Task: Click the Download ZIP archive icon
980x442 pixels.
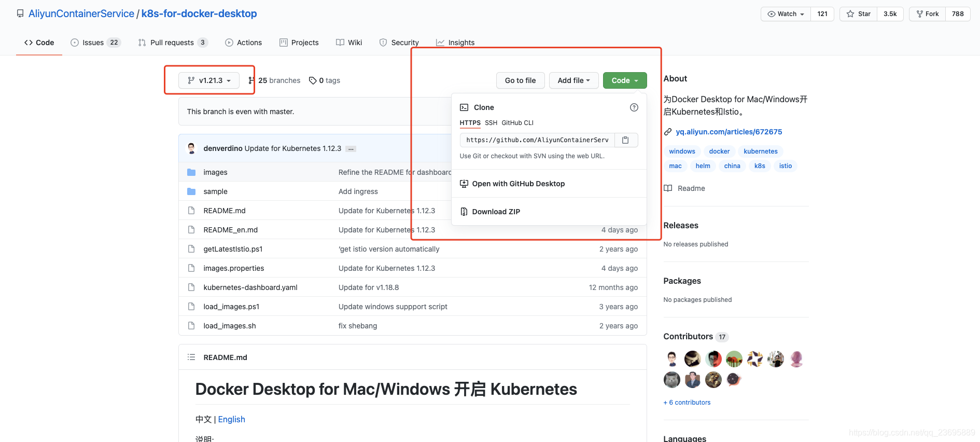Action: tap(464, 212)
